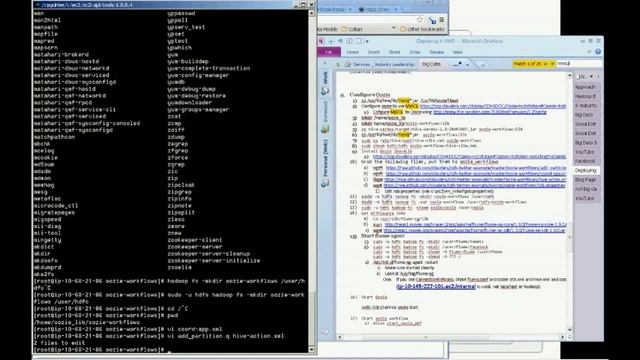Select the Facebook page in page list
Viewport: 640px width, 360px height.
[x=586, y=161]
